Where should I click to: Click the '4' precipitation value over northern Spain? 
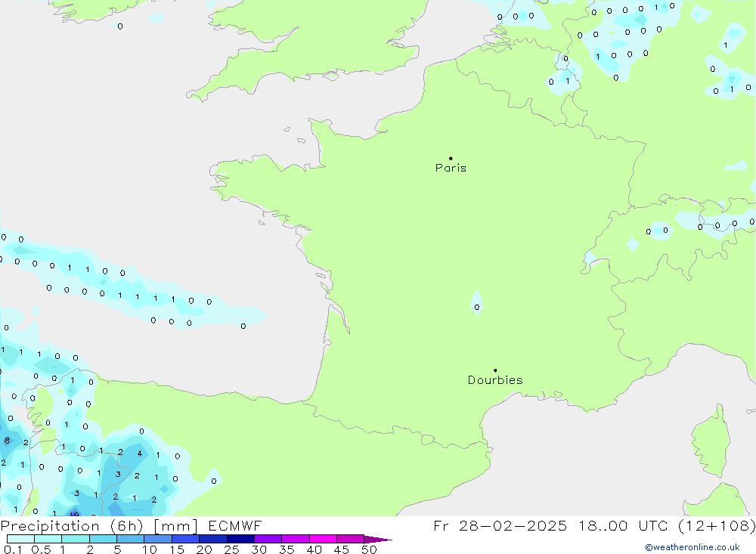point(140,453)
